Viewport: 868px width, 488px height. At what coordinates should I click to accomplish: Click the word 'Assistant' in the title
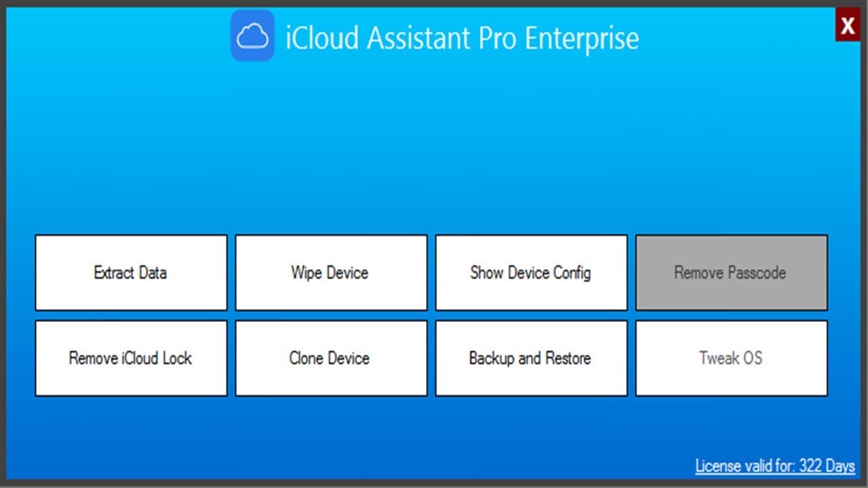point(420,38)
